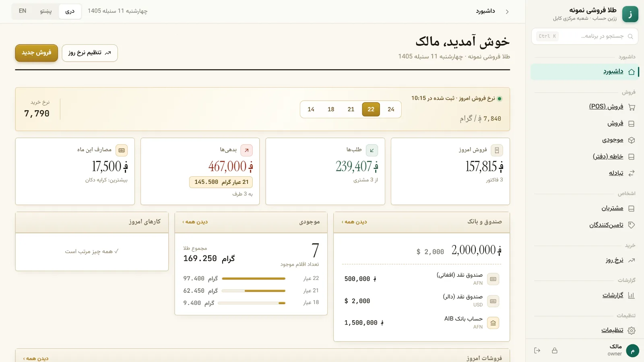This screenshot has width=644, height=362.
Task: Click the تامین‌کنندگان tag icon
Action: tap(632, 225)
